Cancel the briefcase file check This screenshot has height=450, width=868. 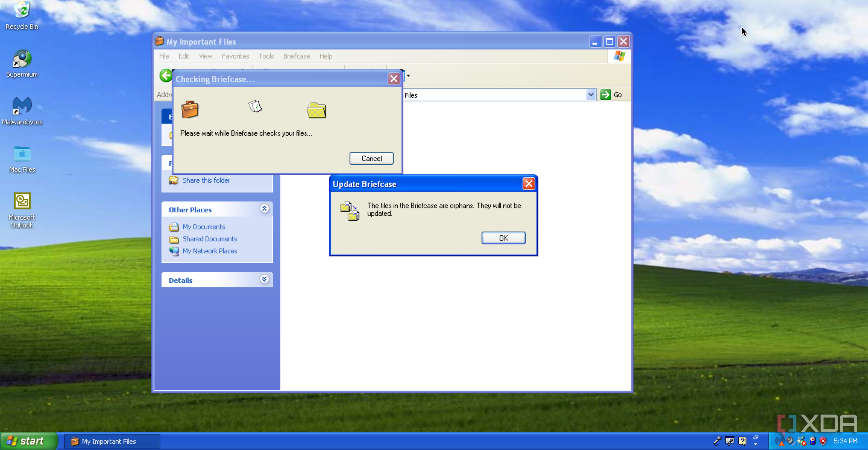coord(371,158)
